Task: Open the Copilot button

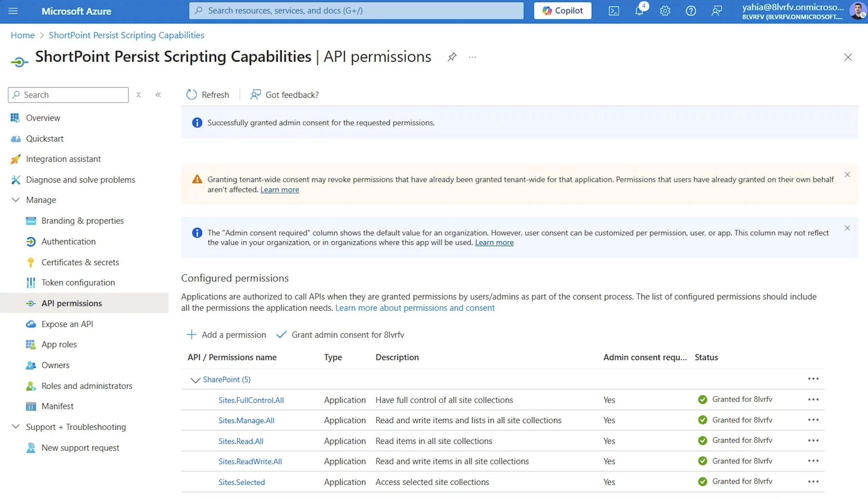Action: (563, 11)
